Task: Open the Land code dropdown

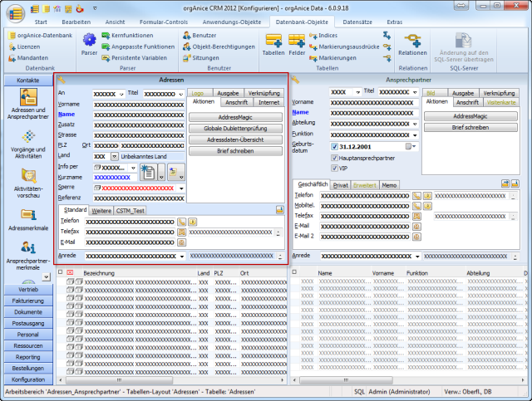Action: coord(115,157)
